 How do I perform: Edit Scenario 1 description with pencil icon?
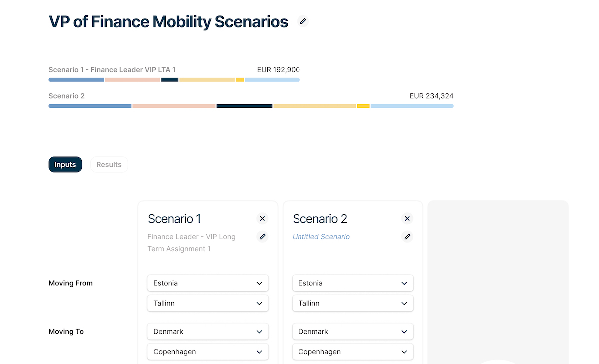(x=262, y=237)
